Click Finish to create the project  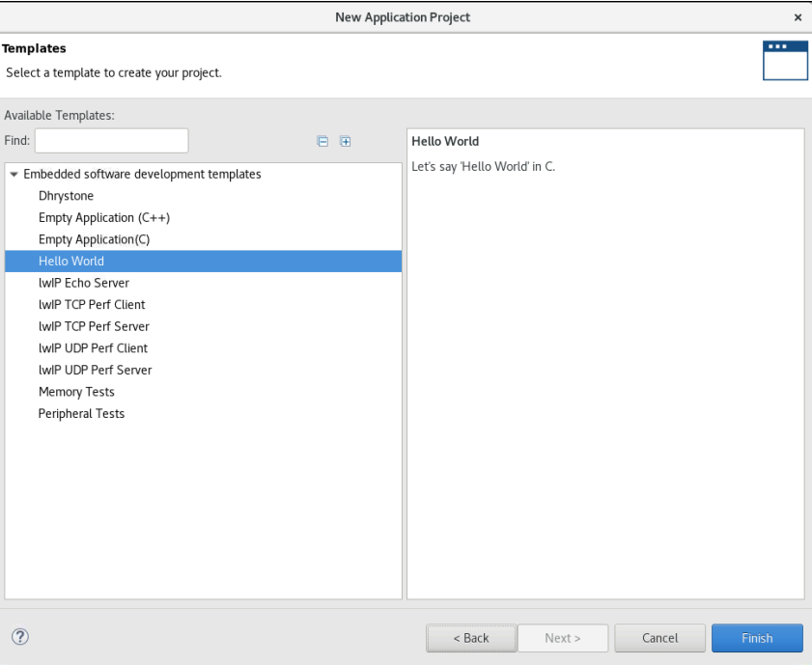tap(757, 638)
